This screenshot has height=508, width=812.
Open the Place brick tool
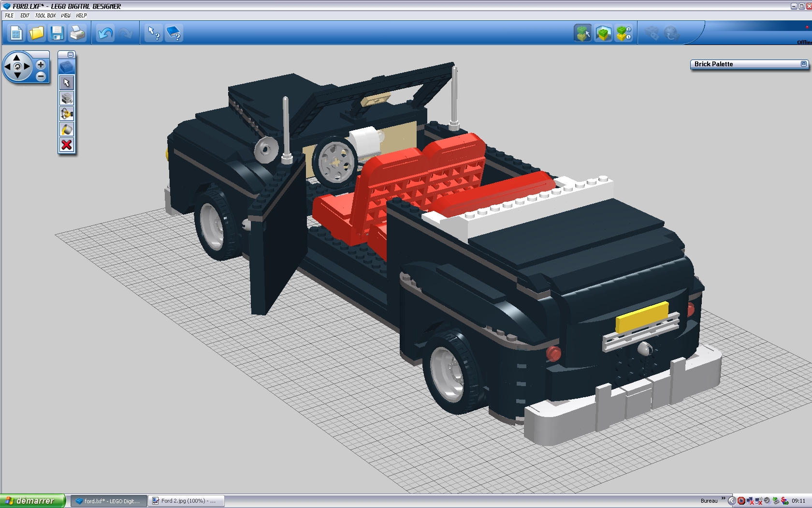(67, 67)
